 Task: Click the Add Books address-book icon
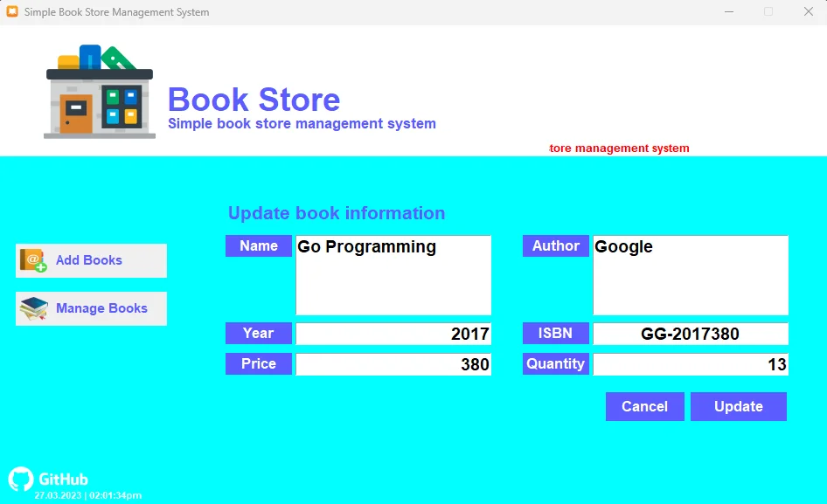34,260
